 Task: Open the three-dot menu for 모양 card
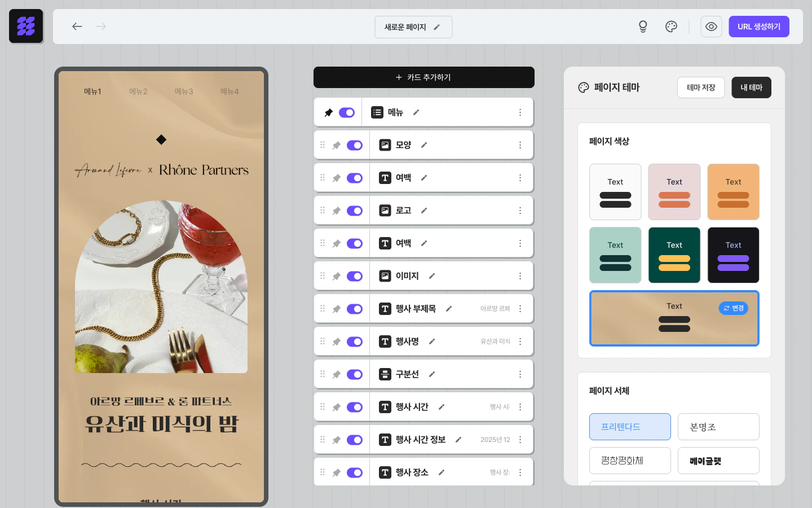[x=520, y=145]
